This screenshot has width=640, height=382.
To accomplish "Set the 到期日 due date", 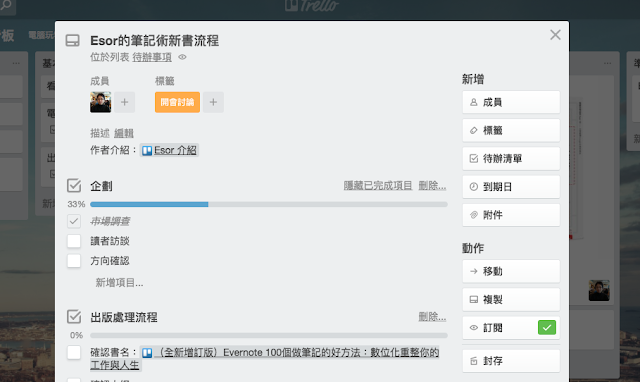I will click(x=511, y=187).
